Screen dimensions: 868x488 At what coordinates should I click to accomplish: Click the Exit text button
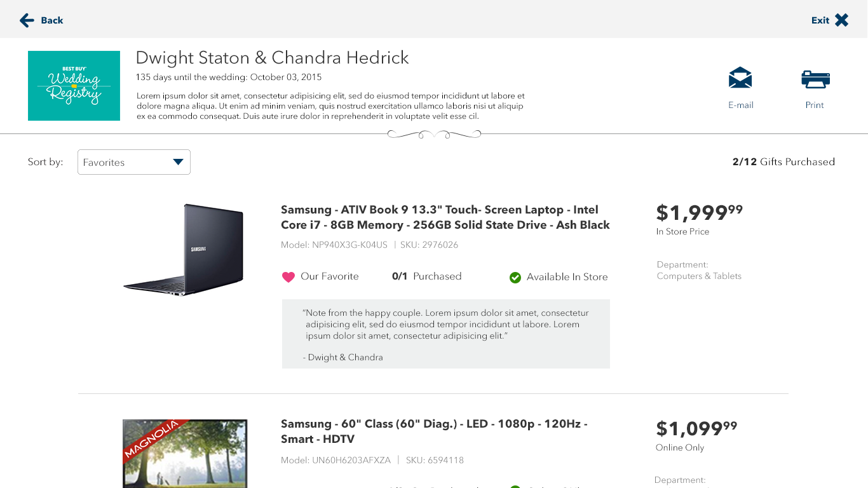[x=820, y=20]
